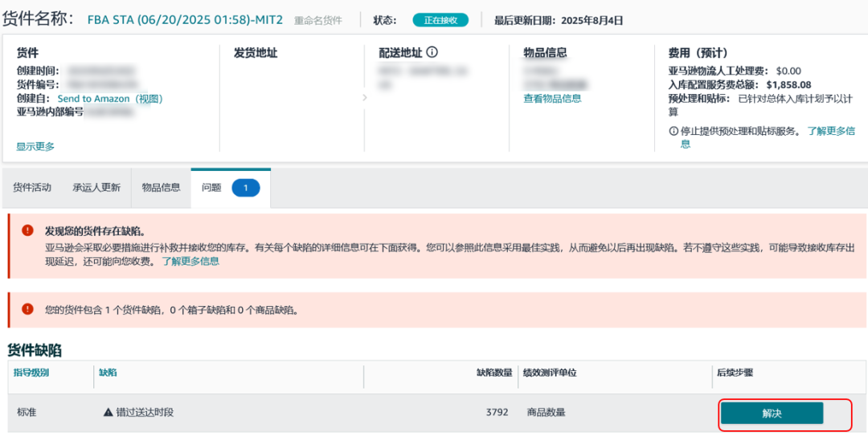Click the 查看物品信息 link
Screen dimensions: 868x436
pyautogui.click(x=552, y=99)
